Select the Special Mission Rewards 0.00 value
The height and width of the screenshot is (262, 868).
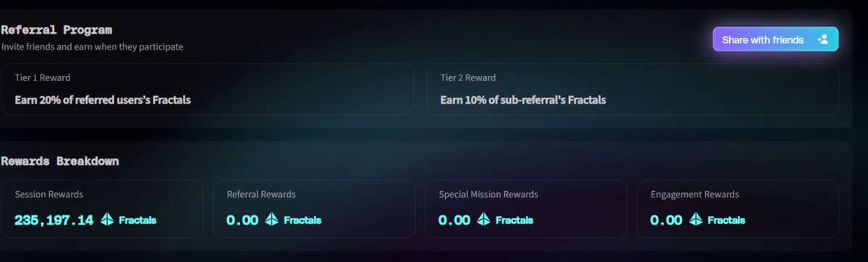[x=454, y=219]
